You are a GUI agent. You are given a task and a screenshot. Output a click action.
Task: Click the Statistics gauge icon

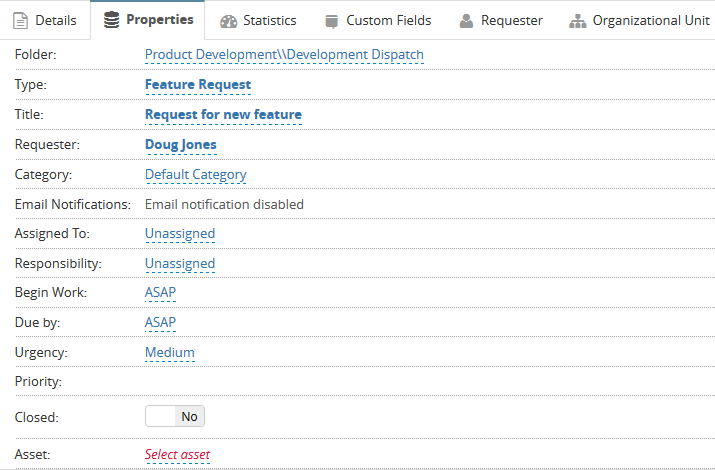pos(229,21)
